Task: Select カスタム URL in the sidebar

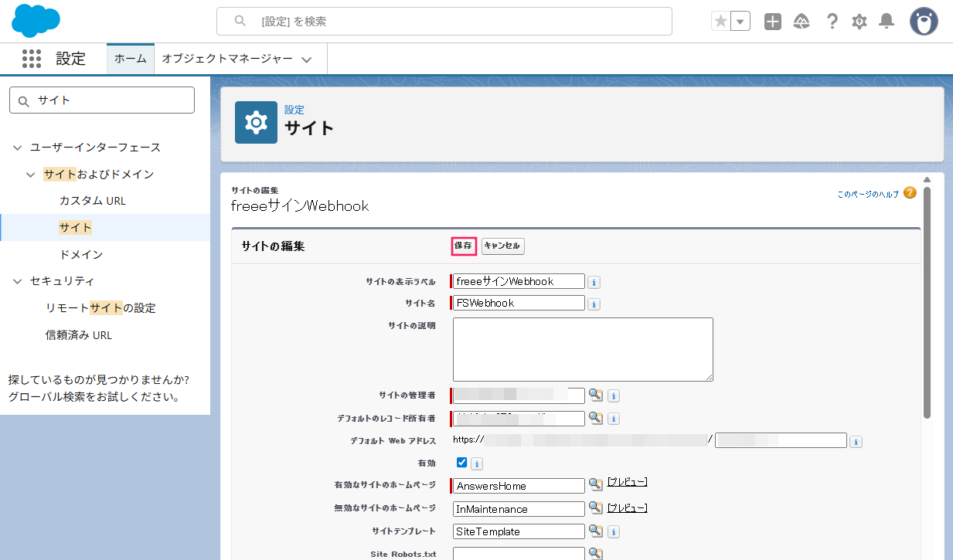Action: [93, 201]
